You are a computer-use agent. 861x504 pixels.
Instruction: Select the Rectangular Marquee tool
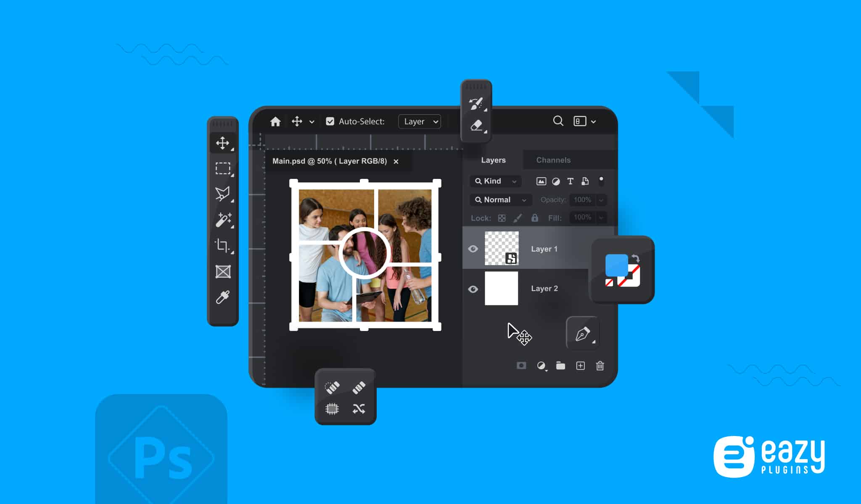tap(223, 168)
